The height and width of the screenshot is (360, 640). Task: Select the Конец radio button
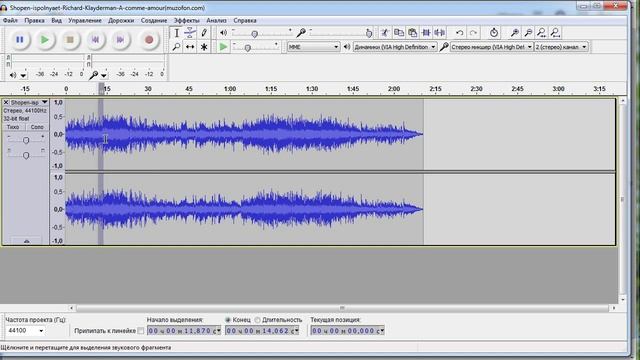click(x=228, y=320)
